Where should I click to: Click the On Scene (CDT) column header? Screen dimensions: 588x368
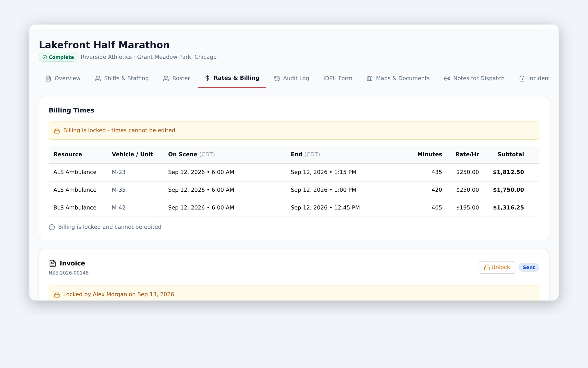(191, 154)
